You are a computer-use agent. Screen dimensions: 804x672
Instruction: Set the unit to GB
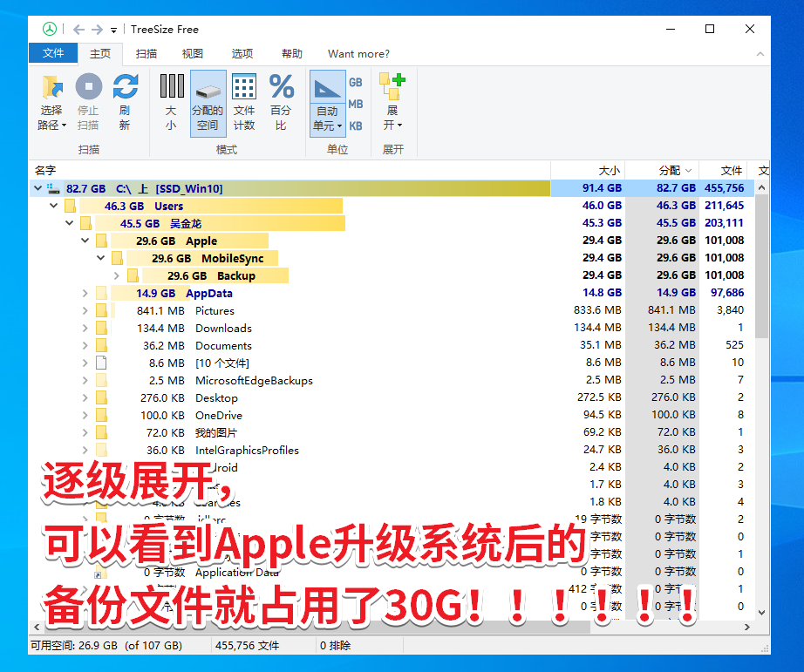click(x=356, y=83)
